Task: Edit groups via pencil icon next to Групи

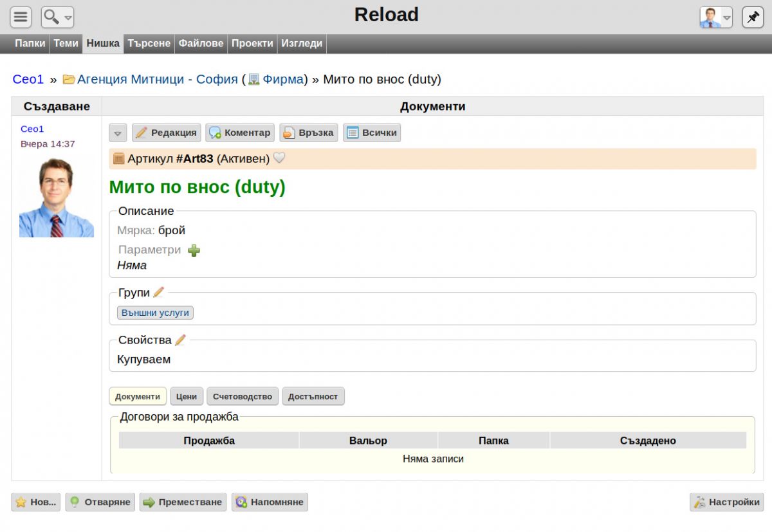Action: 158,293
